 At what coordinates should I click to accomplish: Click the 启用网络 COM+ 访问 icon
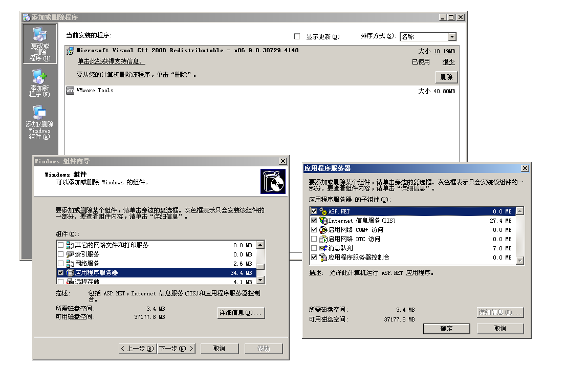pyautogui.click(x=323, y=230)
